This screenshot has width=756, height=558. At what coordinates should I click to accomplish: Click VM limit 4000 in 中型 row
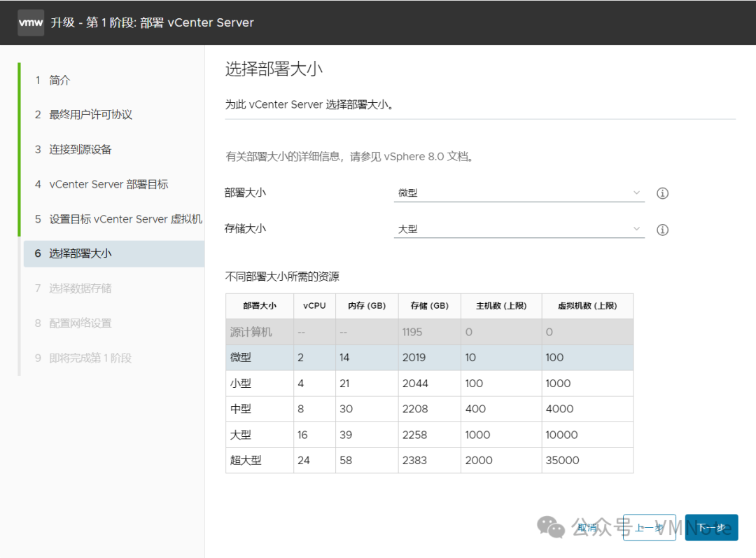tap(560, 409)
